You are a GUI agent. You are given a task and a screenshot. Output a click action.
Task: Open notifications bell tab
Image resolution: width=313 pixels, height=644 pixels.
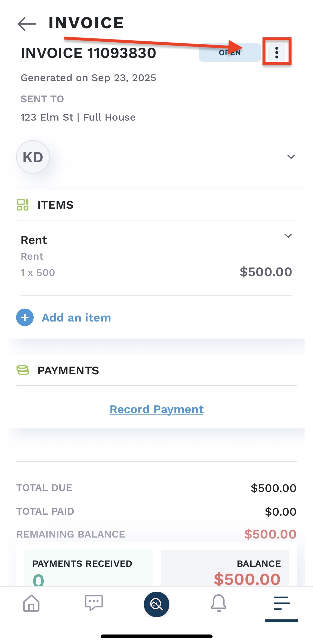pyautogui.click(x=219, y=603)
